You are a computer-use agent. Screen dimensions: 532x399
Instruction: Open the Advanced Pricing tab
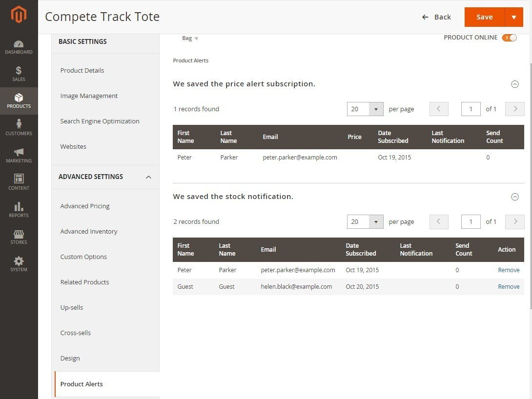click(85, 206)
